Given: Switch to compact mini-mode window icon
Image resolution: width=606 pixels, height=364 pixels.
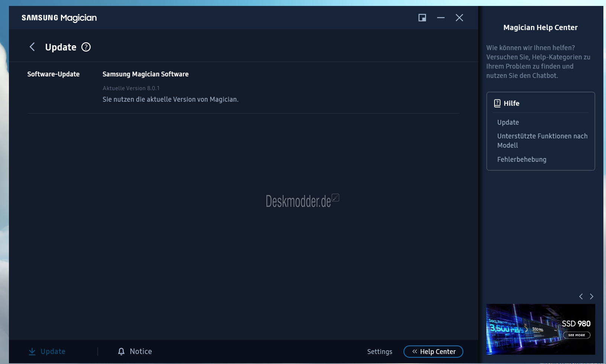Looking at the screenshot, I should pyautogui.click(x=422, y=18).
